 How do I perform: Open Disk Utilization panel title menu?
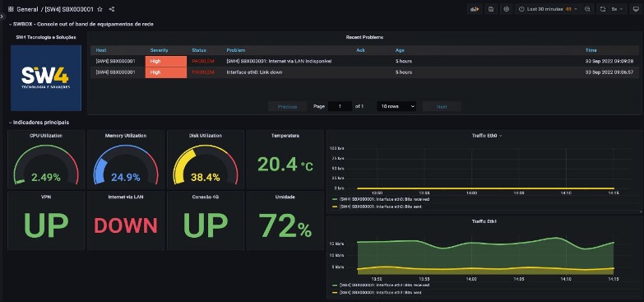[206, 135]
